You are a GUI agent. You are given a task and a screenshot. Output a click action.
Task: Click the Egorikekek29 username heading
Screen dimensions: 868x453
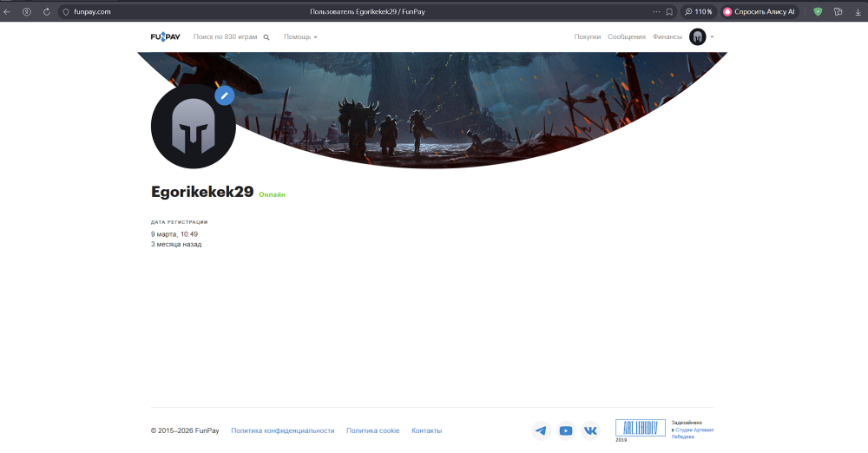pos(202,192)
